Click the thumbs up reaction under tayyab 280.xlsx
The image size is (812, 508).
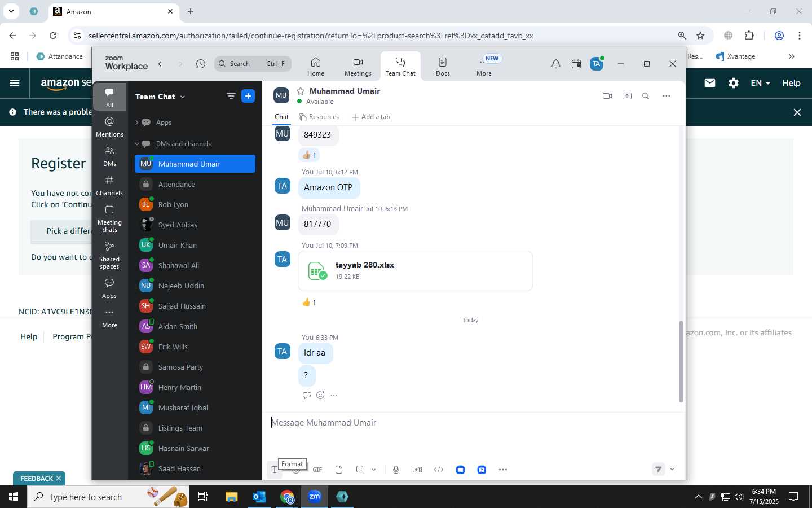309,303
